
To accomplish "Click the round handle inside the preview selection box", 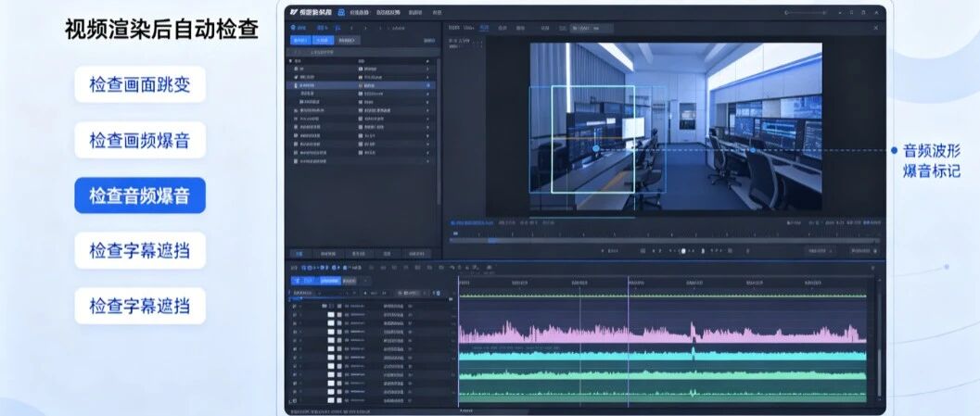I will 595,148.
